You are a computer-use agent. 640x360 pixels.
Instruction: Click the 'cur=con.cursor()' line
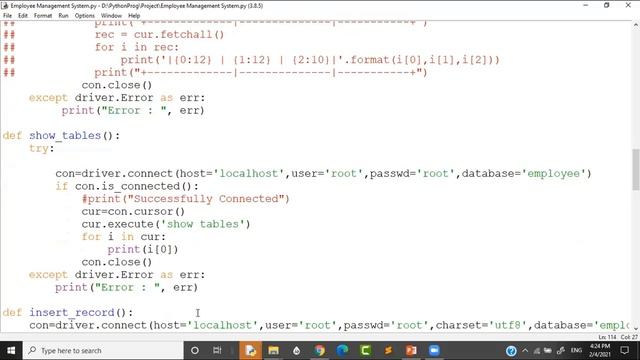(133, 211)
